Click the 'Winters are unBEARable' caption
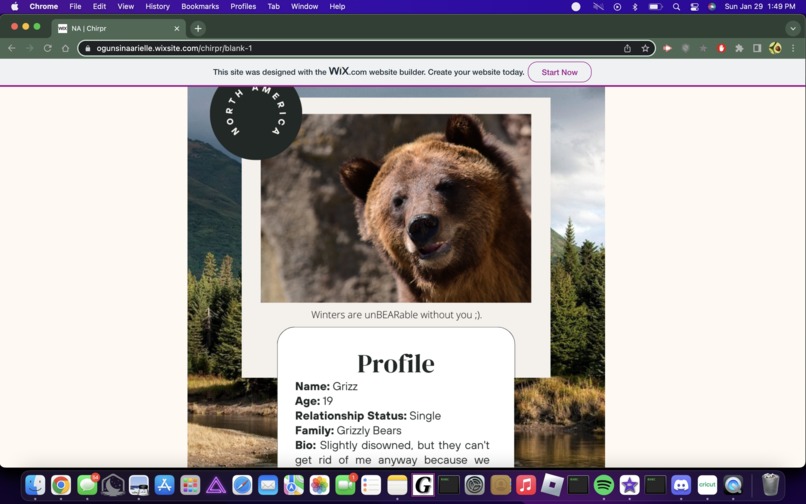This screenshot has width=806, height=504. pos(396,315)
